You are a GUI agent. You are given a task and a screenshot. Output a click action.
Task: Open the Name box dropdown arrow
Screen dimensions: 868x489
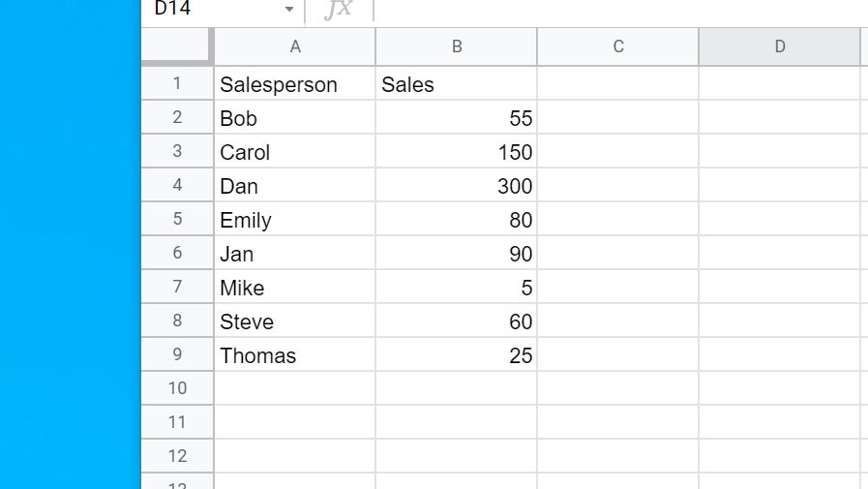pyautogui.click(x=288, y=10)
